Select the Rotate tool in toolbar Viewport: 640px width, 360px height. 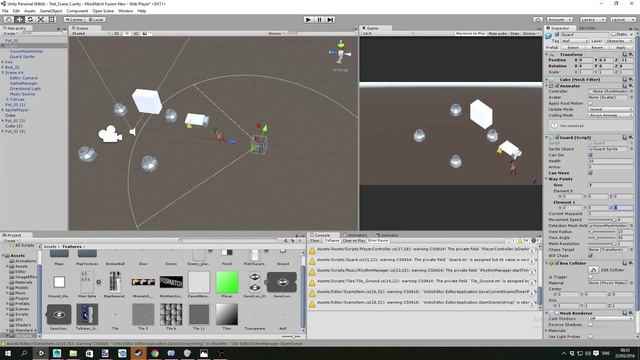click(30, 19)
